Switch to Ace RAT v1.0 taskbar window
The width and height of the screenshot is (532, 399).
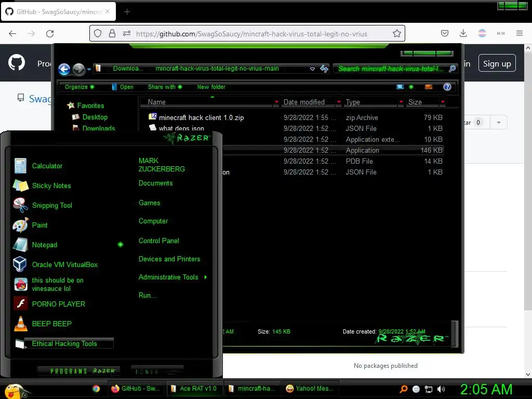(x=194, y=389)
